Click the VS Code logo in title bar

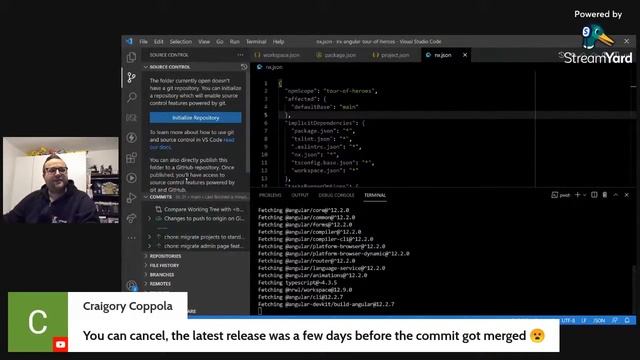[x=129, y=41]
